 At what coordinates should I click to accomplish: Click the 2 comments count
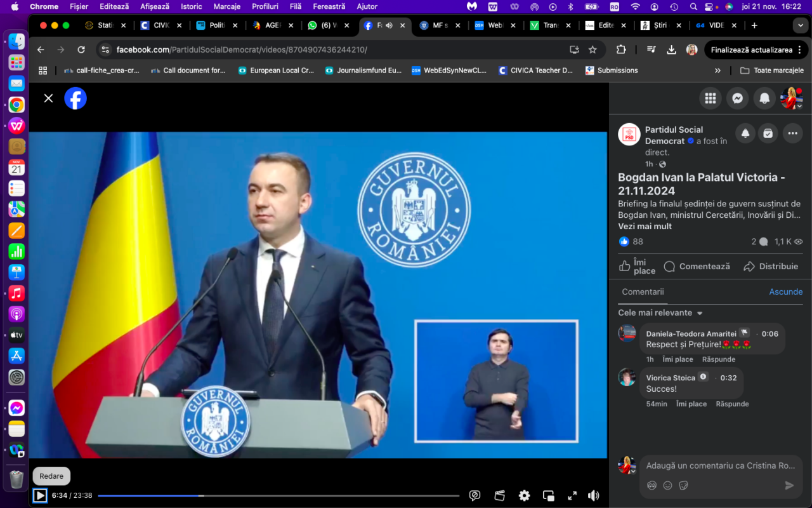pos(759,241)
